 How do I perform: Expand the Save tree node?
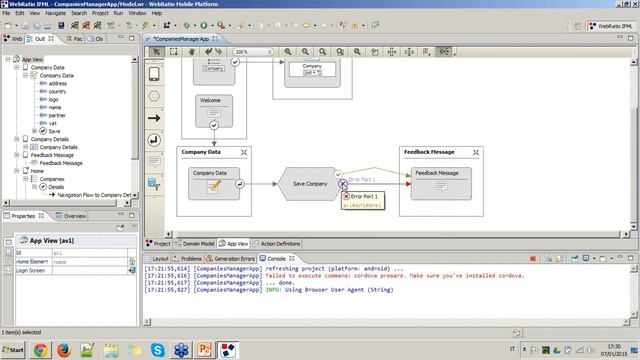[35, 131]
